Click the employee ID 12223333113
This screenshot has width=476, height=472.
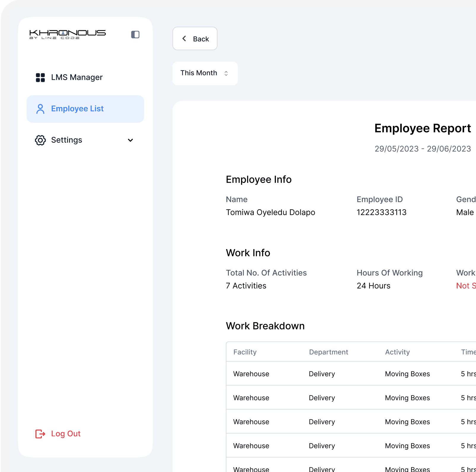tap(381, 212)
